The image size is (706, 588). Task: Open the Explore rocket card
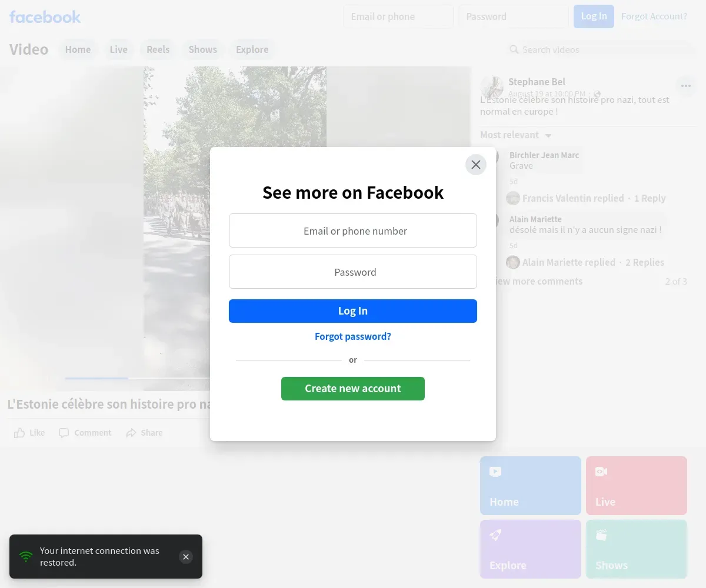531,549
